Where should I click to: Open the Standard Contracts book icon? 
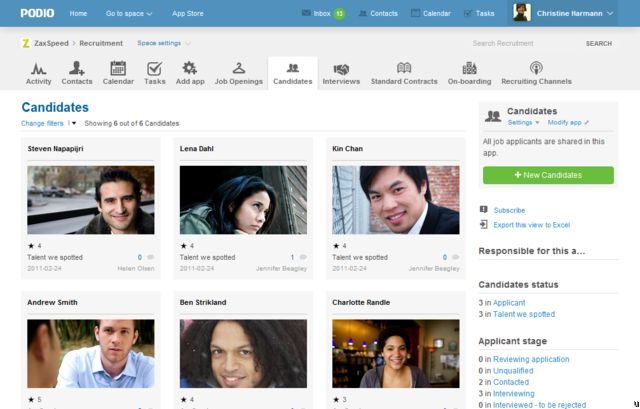(x=403, y=68)
